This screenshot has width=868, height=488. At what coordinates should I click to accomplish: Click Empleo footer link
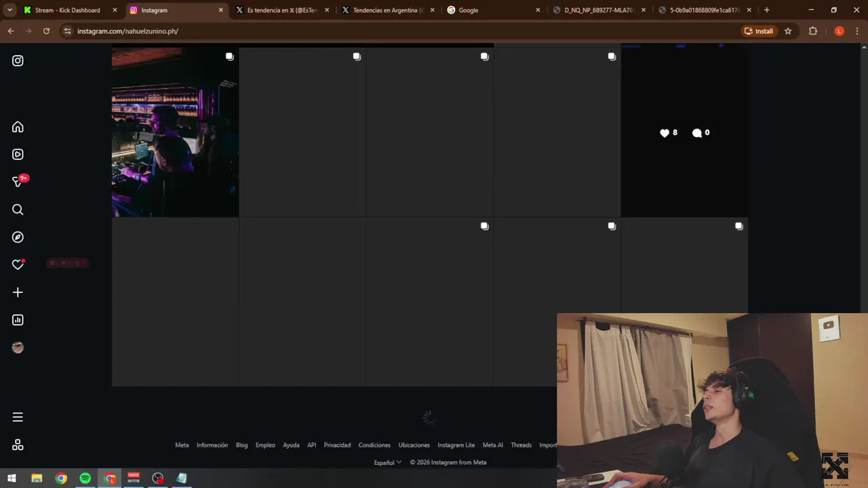tap(265, 445)
